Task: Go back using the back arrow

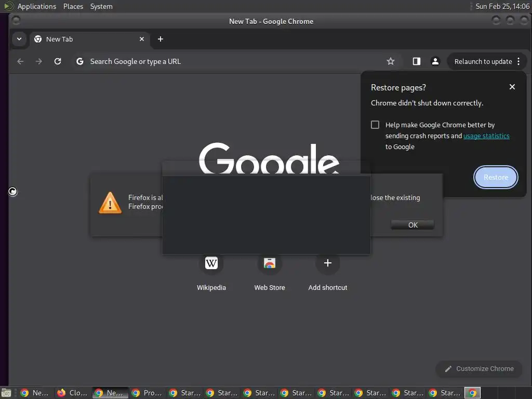Action: [20, 61]
